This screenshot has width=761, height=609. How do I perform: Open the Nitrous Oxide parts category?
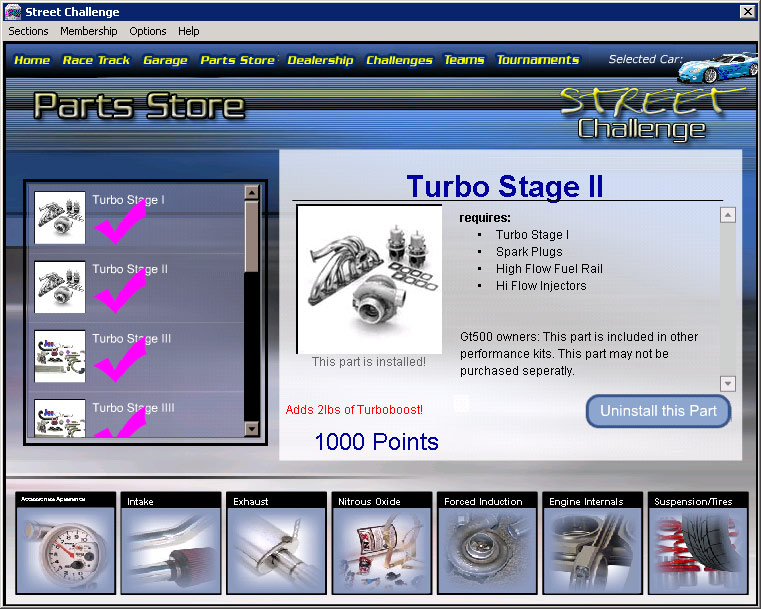[381, 543]
